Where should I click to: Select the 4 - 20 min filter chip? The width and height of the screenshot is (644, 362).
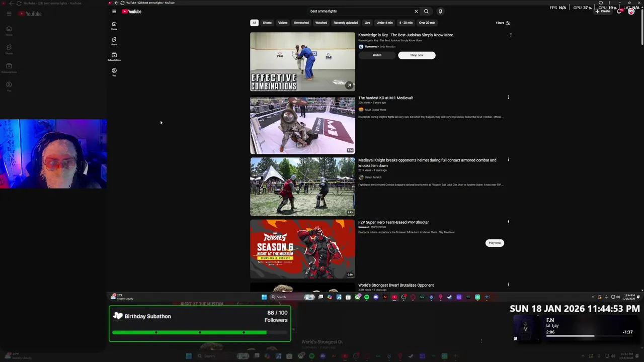(406, 23)
